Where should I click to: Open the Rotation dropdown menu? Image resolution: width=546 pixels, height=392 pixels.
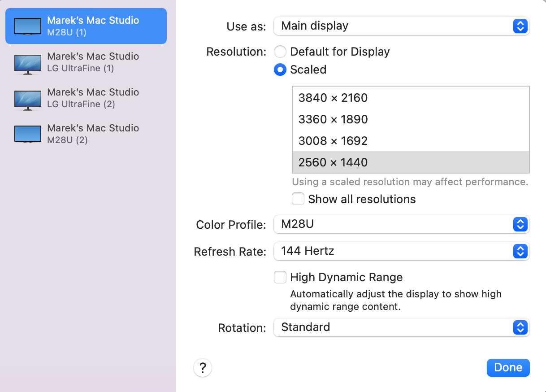[401, 327]
